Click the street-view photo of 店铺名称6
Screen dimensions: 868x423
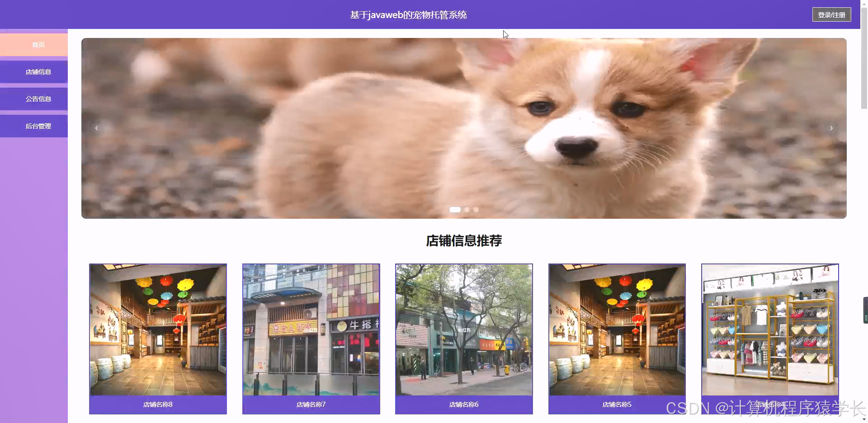pos(464,330)
